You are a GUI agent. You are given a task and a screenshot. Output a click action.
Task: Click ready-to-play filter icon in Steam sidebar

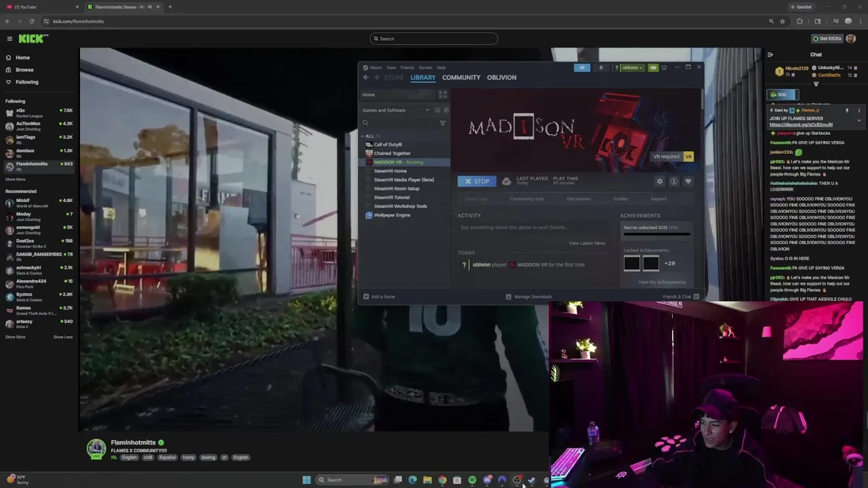point(445,110)
